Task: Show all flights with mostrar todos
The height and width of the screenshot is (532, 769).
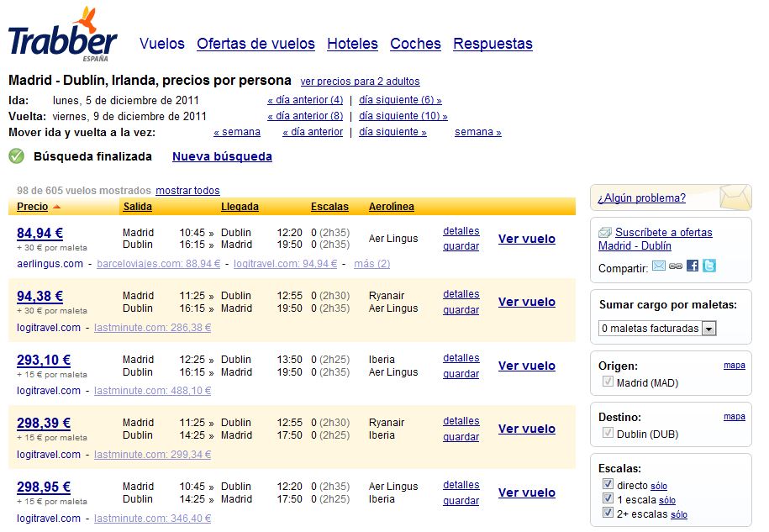Action: click(187, 190)
